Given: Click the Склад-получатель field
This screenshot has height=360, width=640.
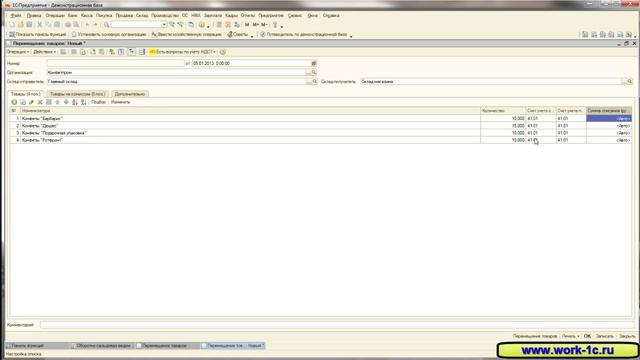Looking at the screenshot, I should click(491, 82).
